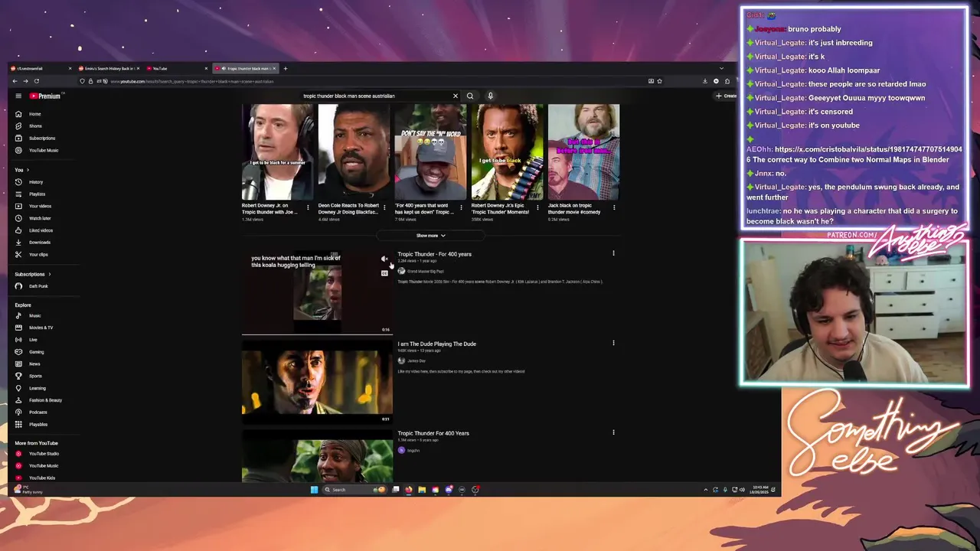The width and height of the screenshot is (980, 551).
Task: Open video title Tropic Thunder - For 400 years
Action: [x=434, y=254]
